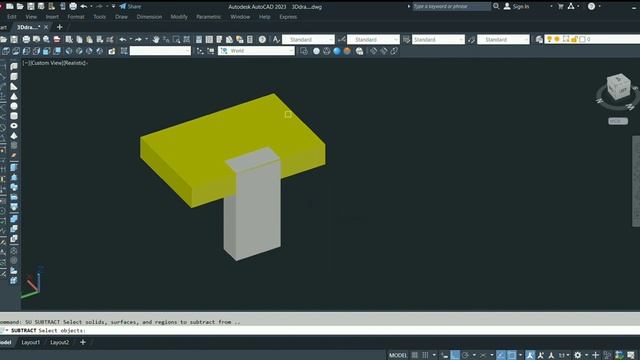640x360 pixels.
Task: Add a new layout with plus button
Action: pyautogui.click(x=83, y=342)
